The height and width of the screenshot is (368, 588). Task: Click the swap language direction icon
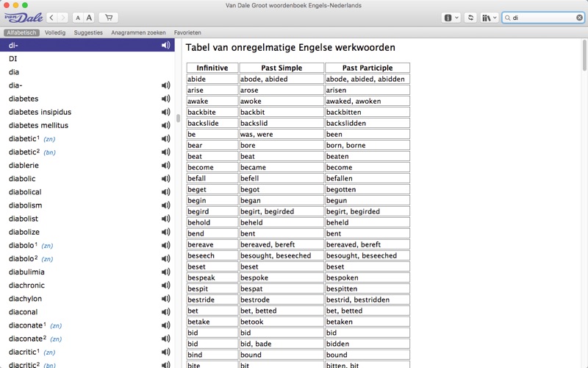click(470, 18)
